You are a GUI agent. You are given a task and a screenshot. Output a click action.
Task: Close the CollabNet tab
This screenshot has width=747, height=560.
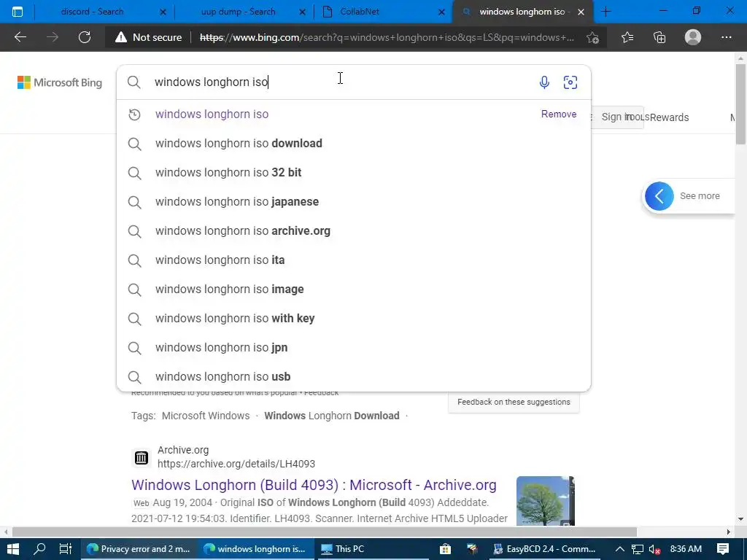pos(441,12)
